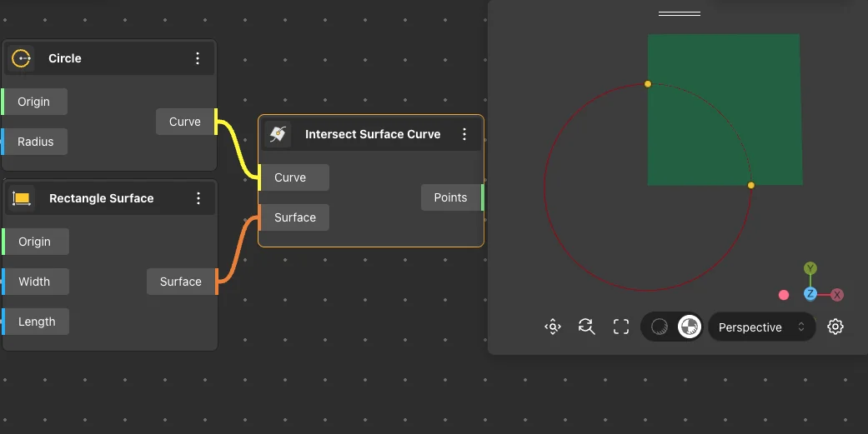Click the Radius input on Circle node
The height and width of the screenshot is (434, 868).
(35, 142)
